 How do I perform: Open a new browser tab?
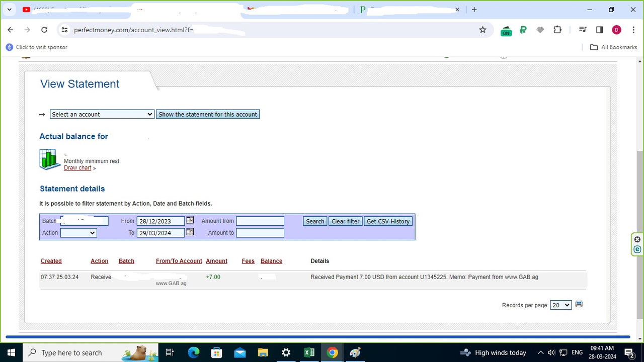coord(474,10)
